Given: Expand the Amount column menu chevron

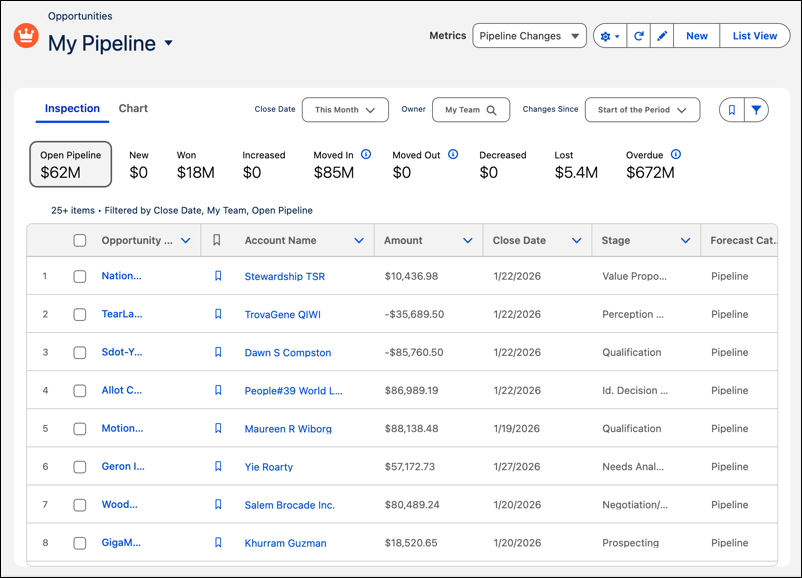Looking at the screenshot, I should [467, 240].
